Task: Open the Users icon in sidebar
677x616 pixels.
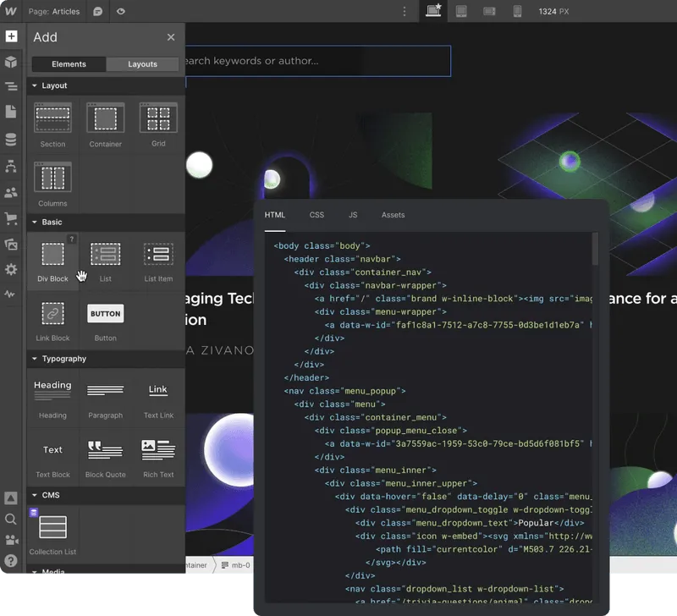Action: pyautogui.click(x=11, y=192)
